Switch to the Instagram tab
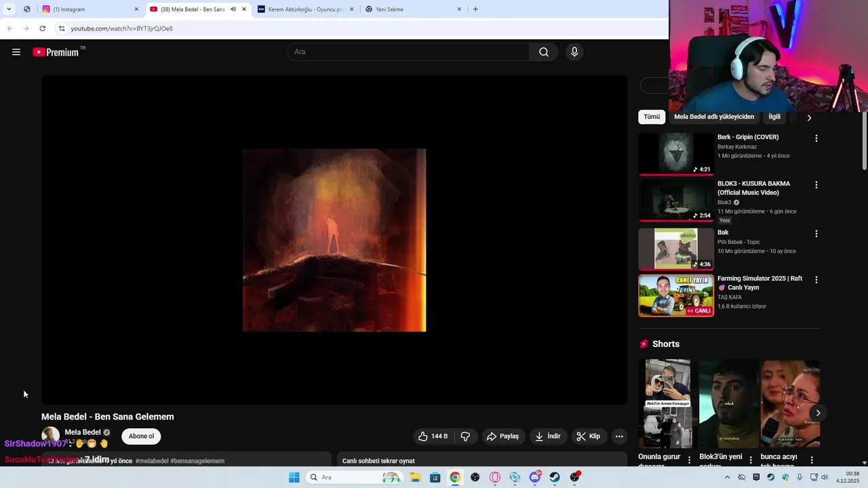Screen dimensions: 868x488 click(88, 9)
